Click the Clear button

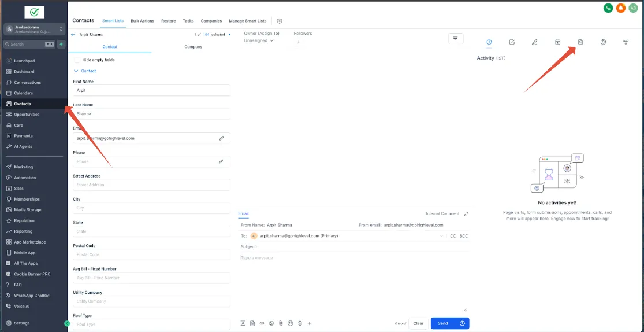point(418,323)
